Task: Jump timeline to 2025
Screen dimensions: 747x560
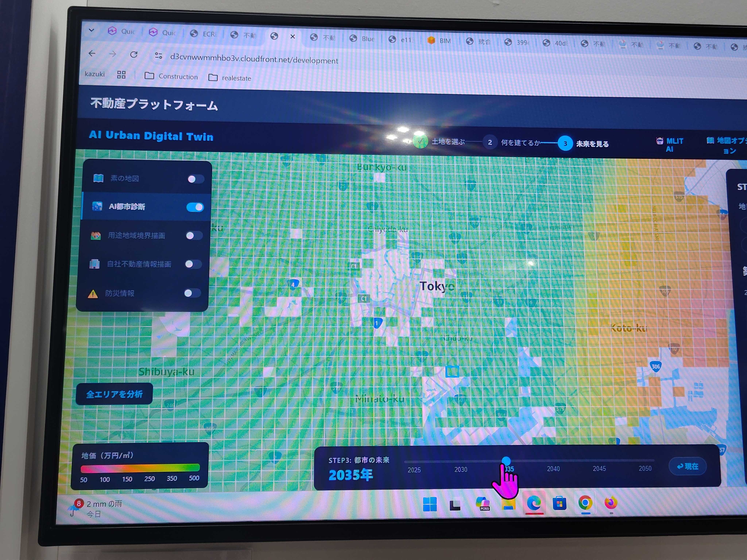Action: (414, 470)
